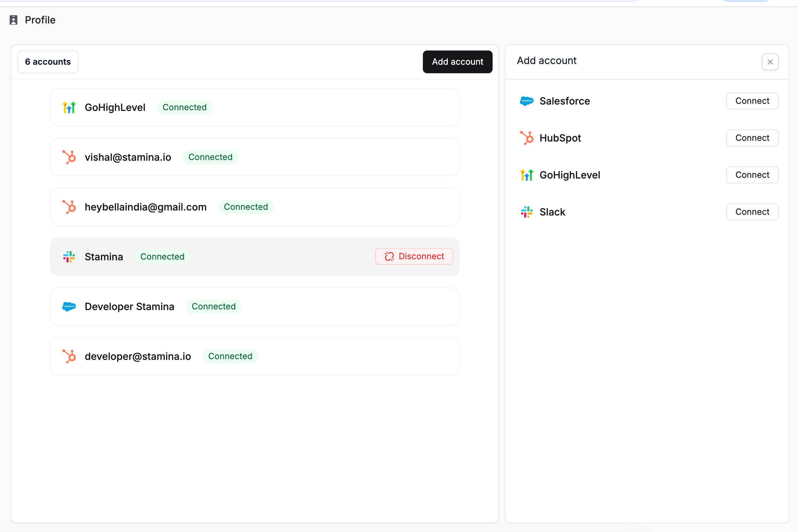
Task: Click the HubSpot label in Add account panel
Action: [560, 138]
